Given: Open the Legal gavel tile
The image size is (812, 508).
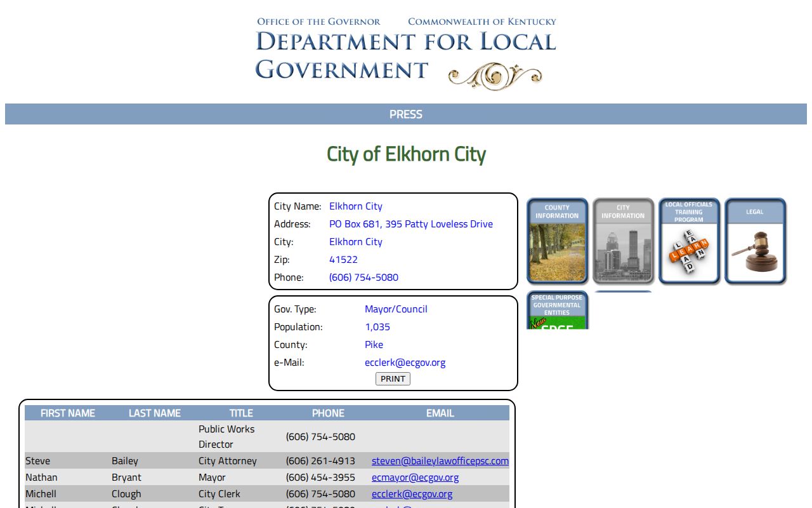Looking at the screenshot, I should 755,241.
